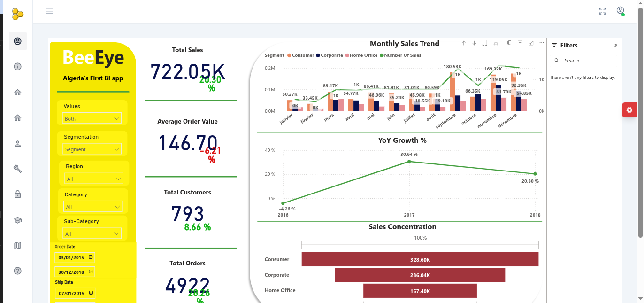
Task: Toggle the hamburger menu
Action: [x=50, y=11]
